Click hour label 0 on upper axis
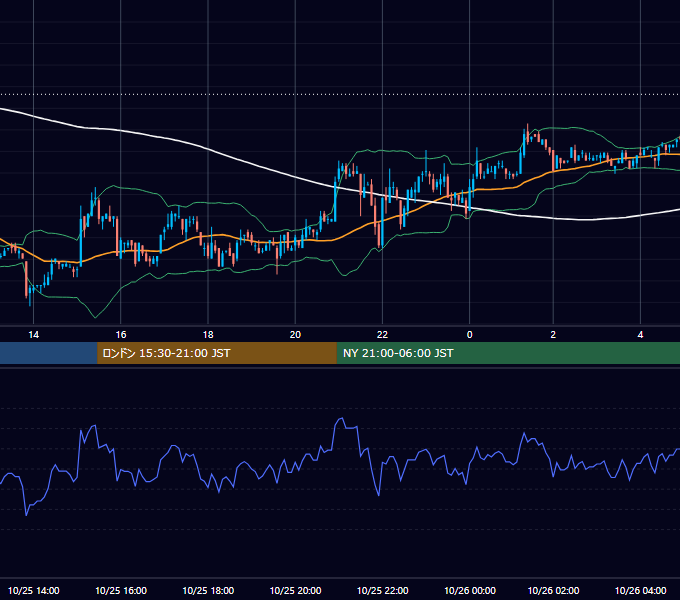Image resolution: width=680 pixels, height=600 pixels. click(x=469, y=334)
